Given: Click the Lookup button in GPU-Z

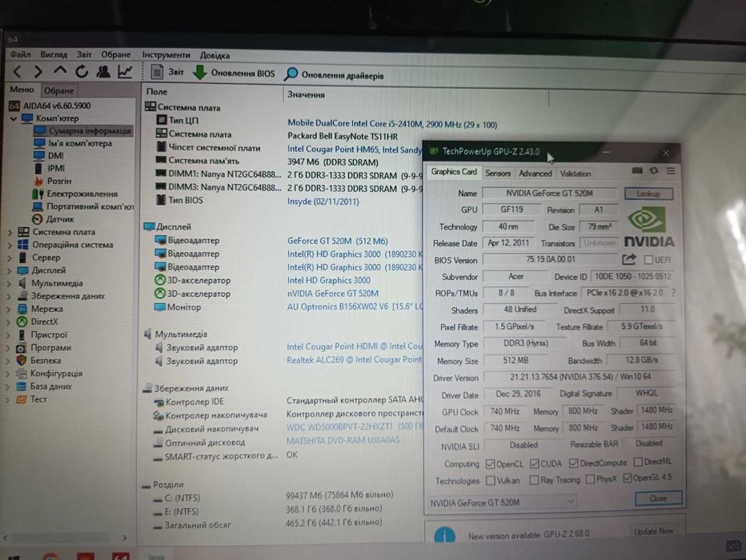Looking at the screenshot, I should (x=648, y=194).
